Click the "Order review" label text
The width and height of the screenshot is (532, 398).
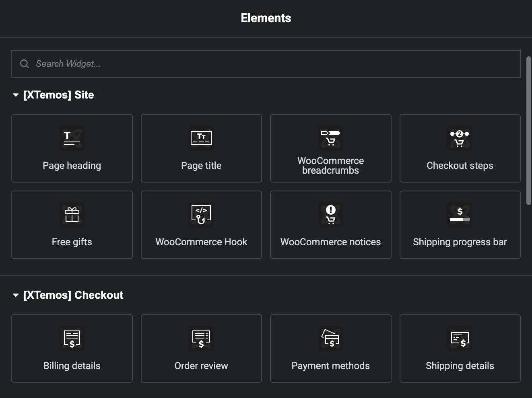pyautogui.click(x=201, y=366)
